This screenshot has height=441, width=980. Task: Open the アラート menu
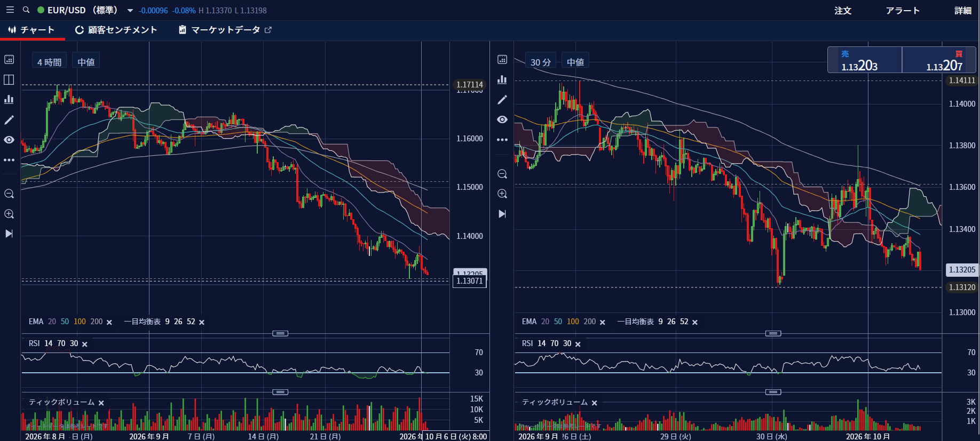903,11
